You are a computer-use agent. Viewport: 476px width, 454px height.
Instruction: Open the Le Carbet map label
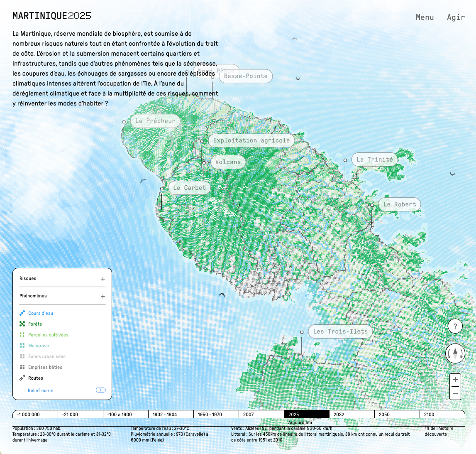point(189,188)
